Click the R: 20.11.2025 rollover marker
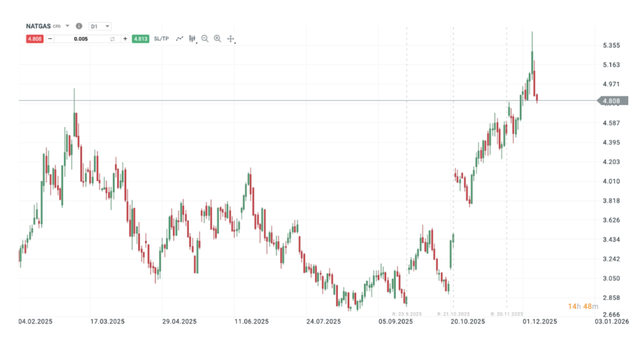 (x=506, y=313)
